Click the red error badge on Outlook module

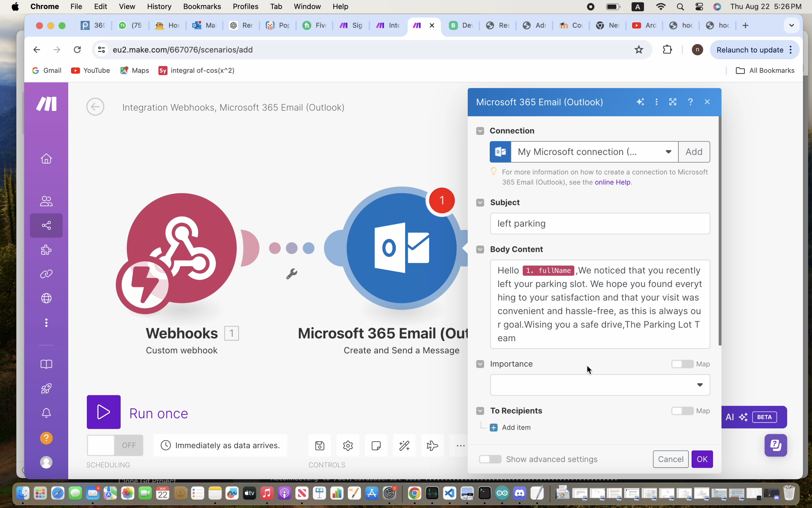(x=442, y=200)
